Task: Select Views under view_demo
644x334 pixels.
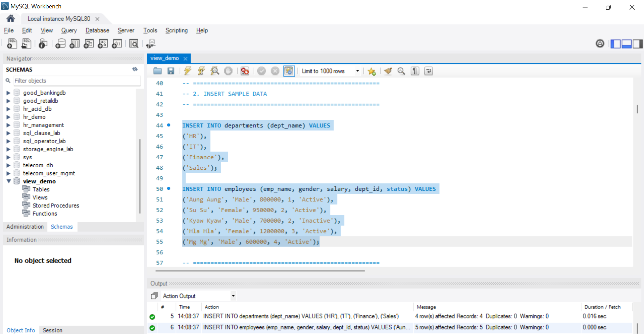Action: point(40,197)
